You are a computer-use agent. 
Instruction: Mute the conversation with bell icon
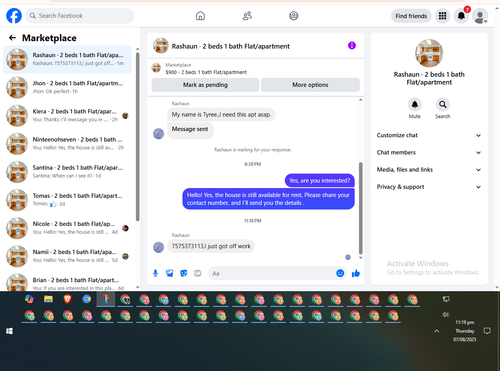pyautogui.click(x=415, y=105)
